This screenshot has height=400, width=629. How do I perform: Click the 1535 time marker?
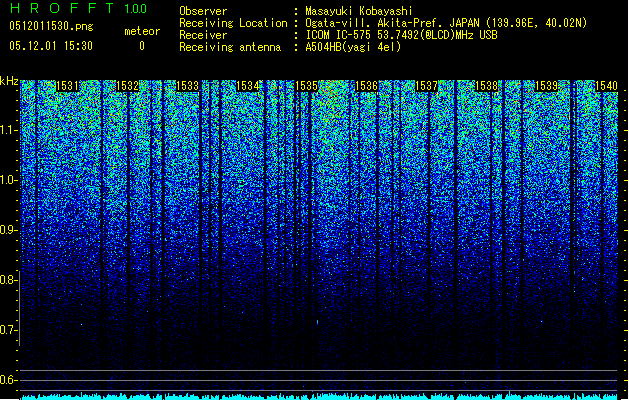click(306, 86)
